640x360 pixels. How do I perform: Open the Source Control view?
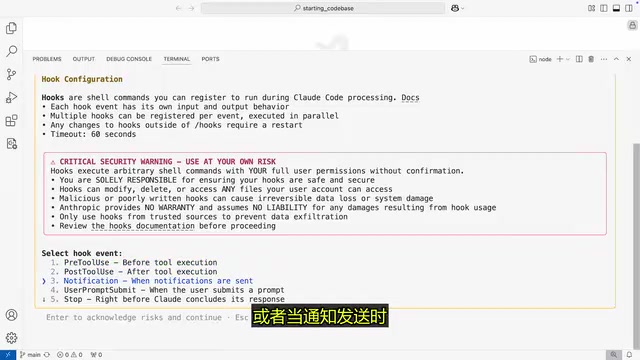pyautogui.click(x=11, y=74)
